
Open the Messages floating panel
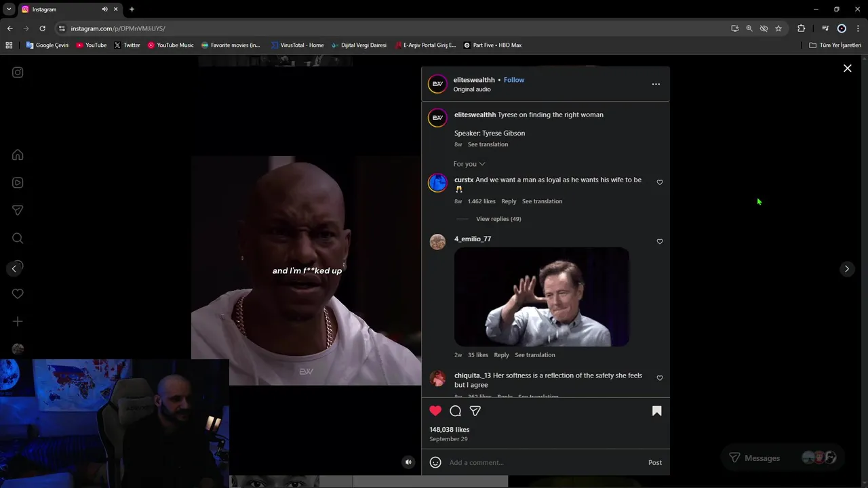[782, 458]
